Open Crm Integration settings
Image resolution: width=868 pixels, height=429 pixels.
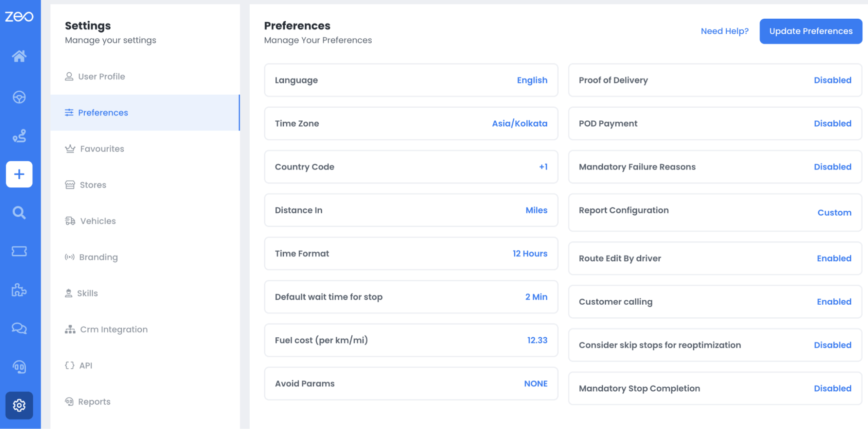tap(145, 329)
